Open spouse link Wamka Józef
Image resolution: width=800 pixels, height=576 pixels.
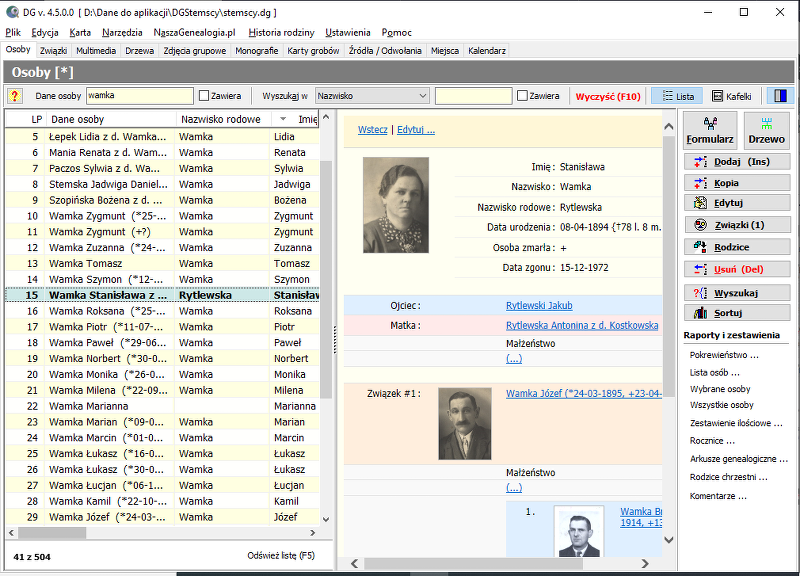[x=583, y=393]
